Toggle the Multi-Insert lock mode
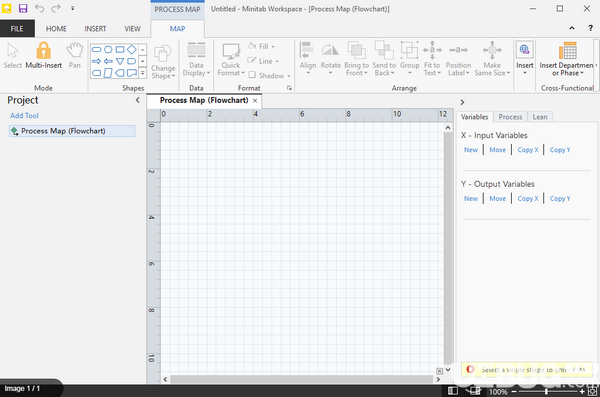This screenshot has height=397, width=600. coord(43,56)
